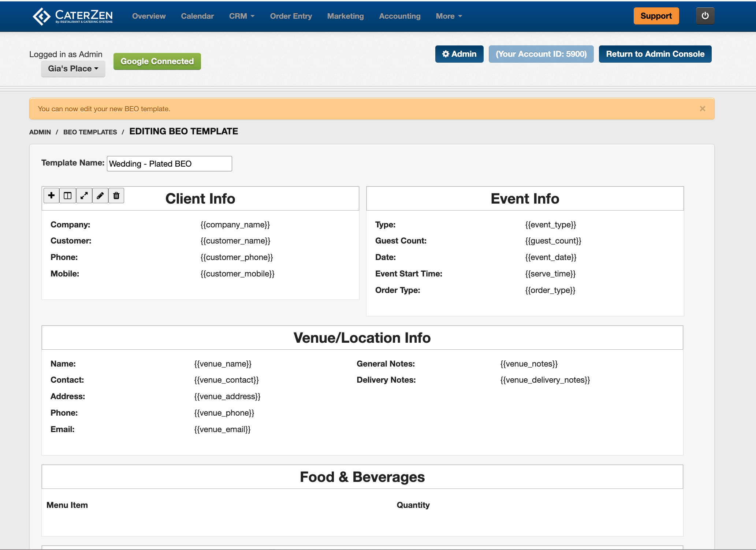Open the Gia's Place location dropdown
Screen dimensions: 756x550
click(x=73, y=69)
